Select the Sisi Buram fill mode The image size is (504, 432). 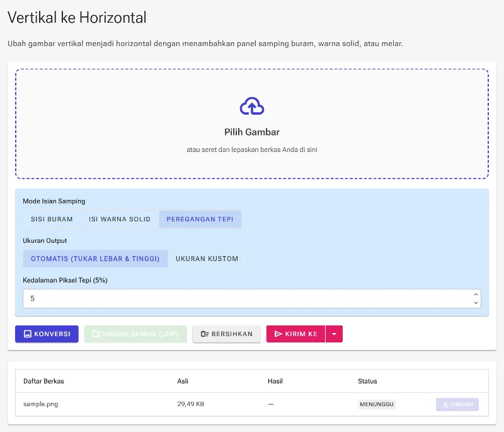pyautogui.click(x=52, y=219)
